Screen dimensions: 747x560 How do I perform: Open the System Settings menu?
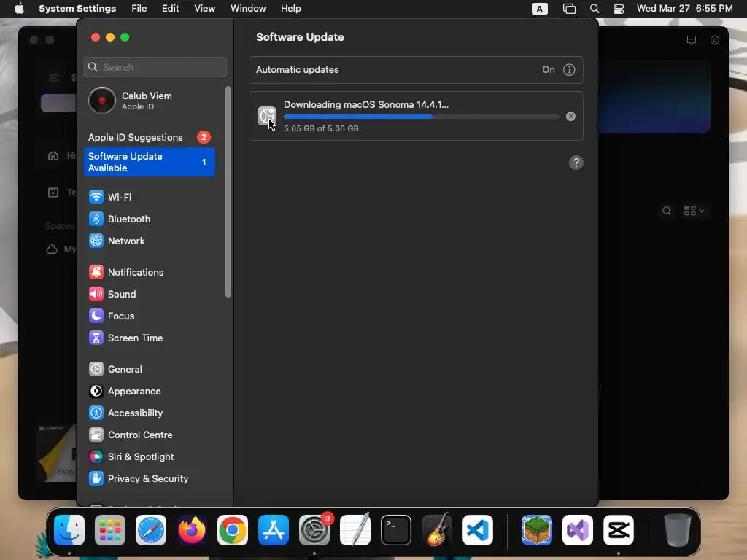pos(77,9)
